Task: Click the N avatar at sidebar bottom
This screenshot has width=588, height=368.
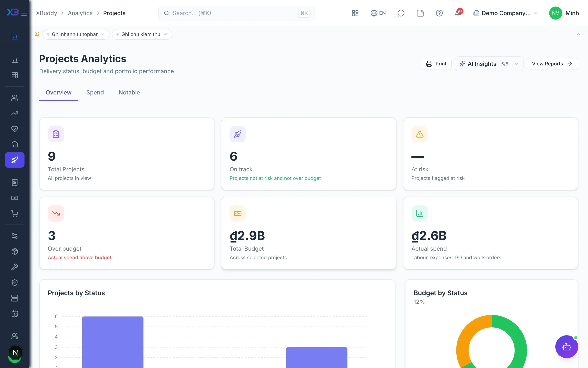Action: [15, 353]
